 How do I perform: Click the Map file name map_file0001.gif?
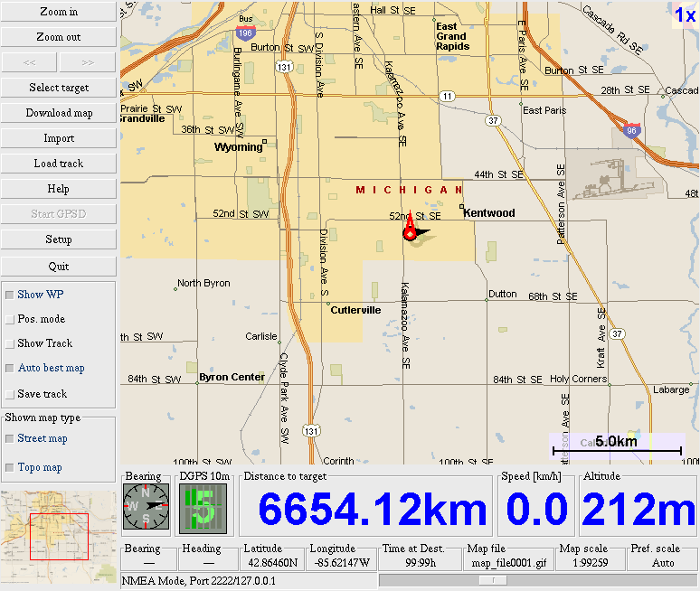509,563
